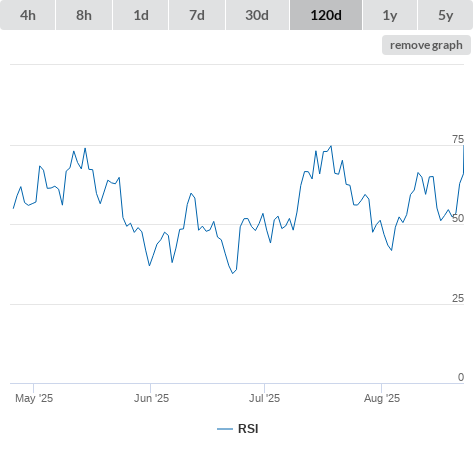Toggle the RSI series legend label
474x455 pixels.
pos(248,429)
